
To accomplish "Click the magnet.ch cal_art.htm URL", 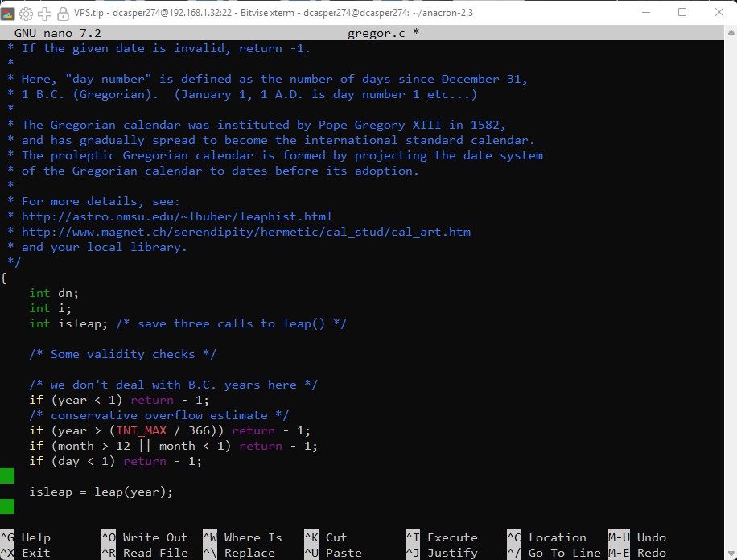I will [246, 232].
